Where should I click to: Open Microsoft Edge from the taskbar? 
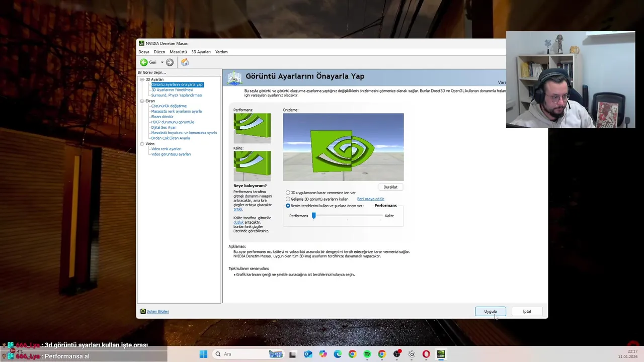point(338,354)
